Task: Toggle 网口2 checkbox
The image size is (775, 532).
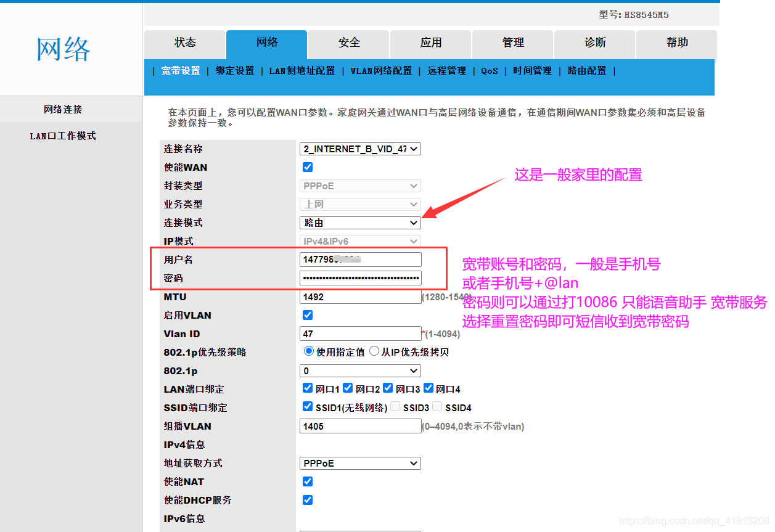Action: [x=348, y=388]
